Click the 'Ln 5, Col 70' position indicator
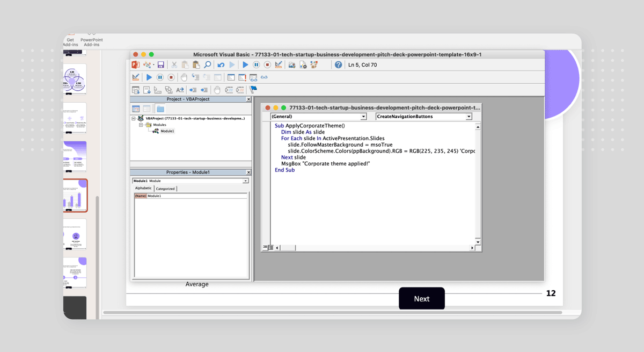The image size is (644, 352). pyautogui.click(x=363, y=65)
